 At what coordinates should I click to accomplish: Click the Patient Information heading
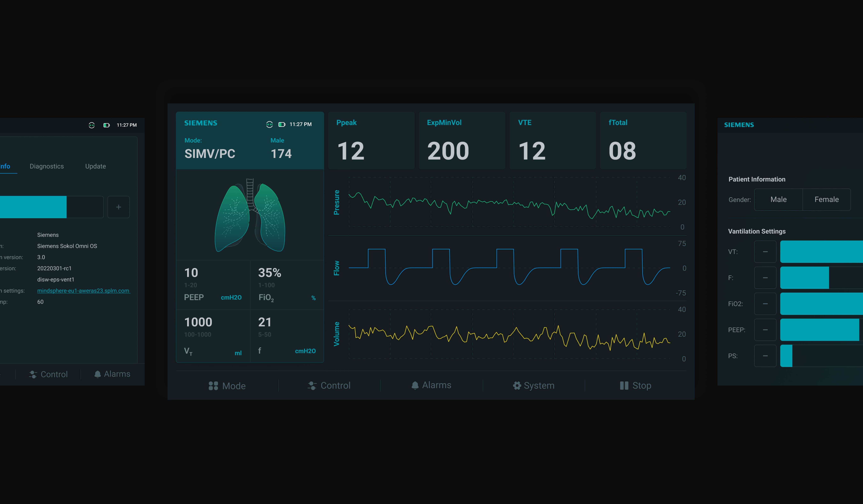pos(757,179)
